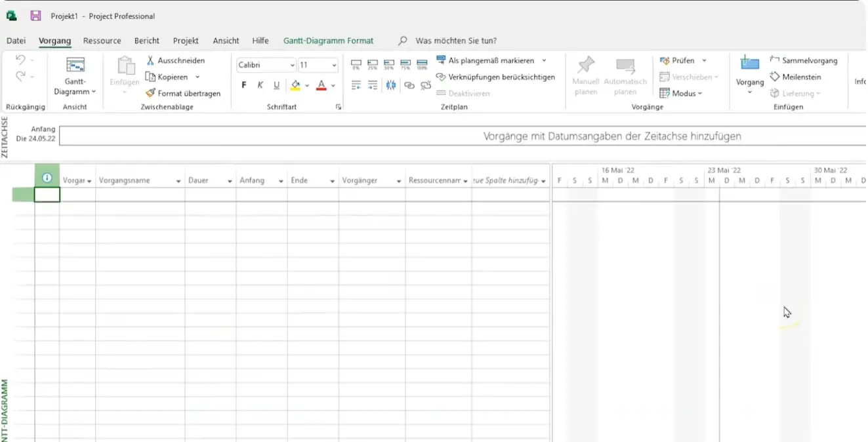This screenshot has height=442, width=868.
Task: Click Verknüpfungen berücksichtigen button
Action: click(x=495, y=77)
